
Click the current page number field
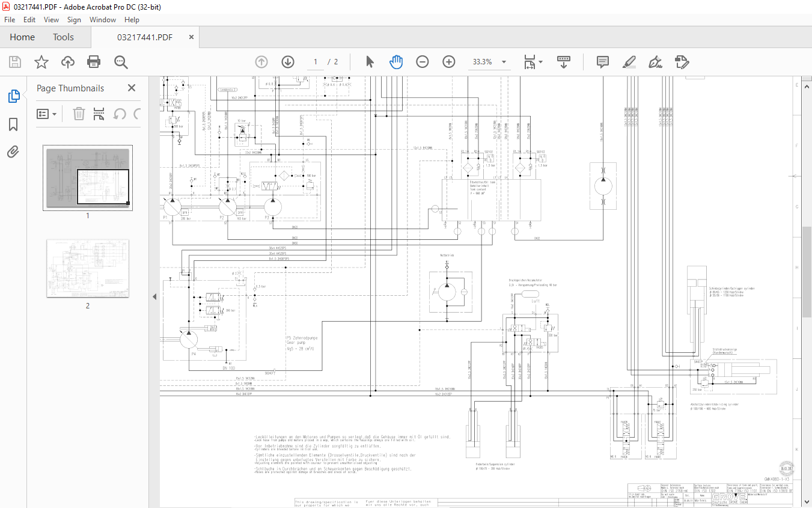(315, 62)
